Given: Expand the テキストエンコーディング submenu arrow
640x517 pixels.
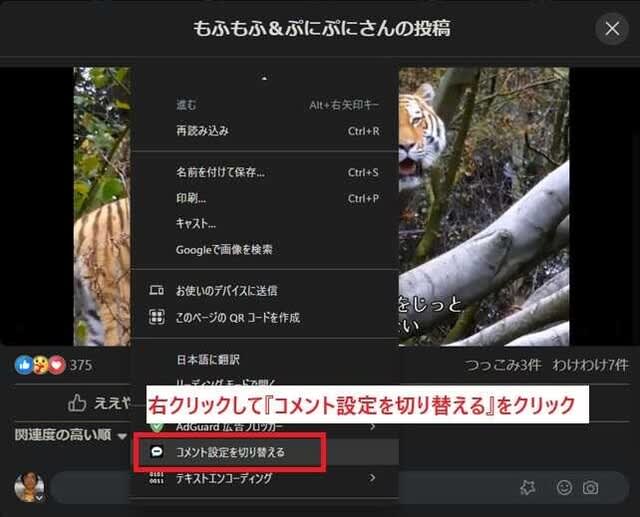Looking at the screenshot, I should (x=372, y=478).
